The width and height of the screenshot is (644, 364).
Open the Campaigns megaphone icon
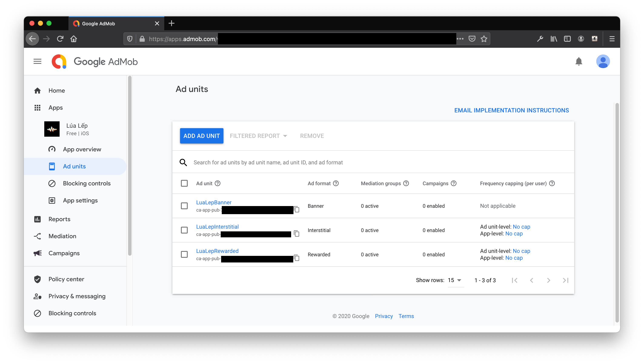tap(37, 253)
